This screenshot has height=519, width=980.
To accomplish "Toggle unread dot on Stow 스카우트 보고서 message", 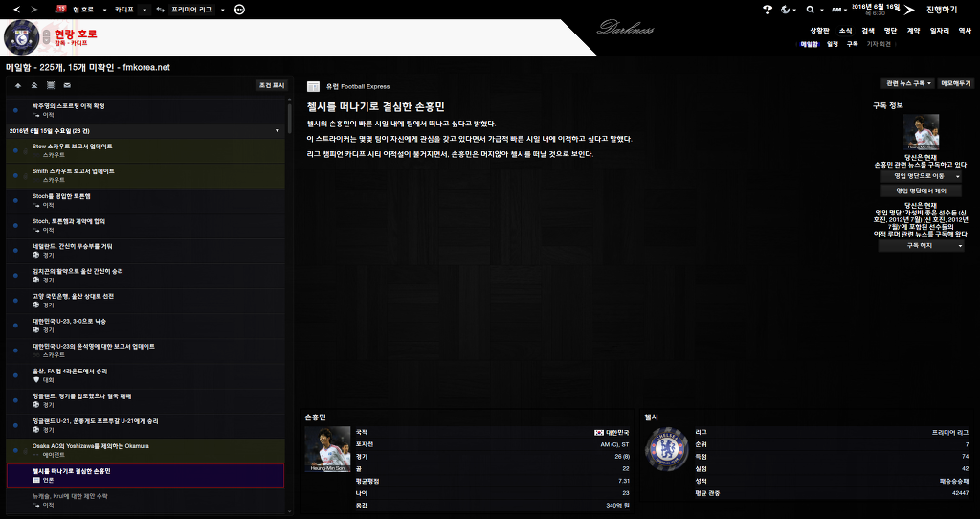I will (x=15, y=150).
